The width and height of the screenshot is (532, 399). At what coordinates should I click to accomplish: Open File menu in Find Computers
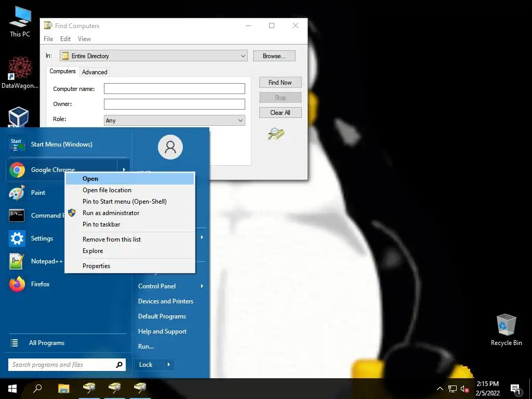pyautogui.click(x=48, y=39)
